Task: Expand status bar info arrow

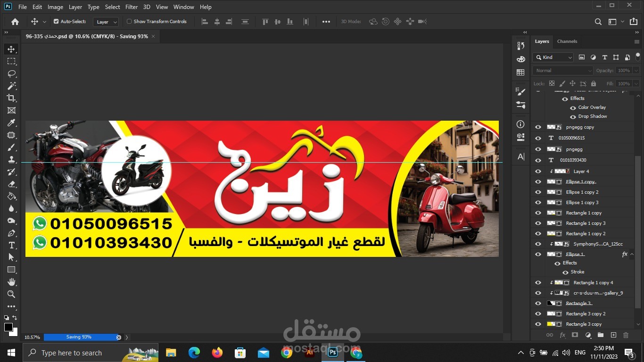Action: (127, 337)
